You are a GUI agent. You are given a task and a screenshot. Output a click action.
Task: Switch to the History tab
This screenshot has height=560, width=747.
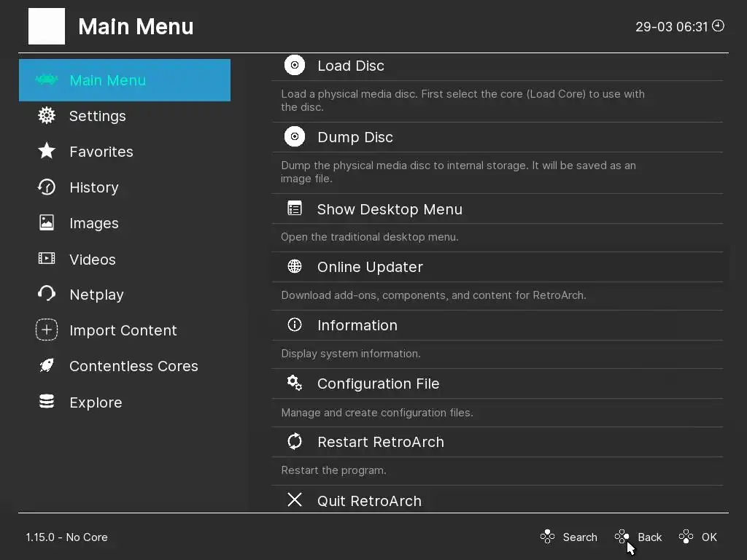124,187
